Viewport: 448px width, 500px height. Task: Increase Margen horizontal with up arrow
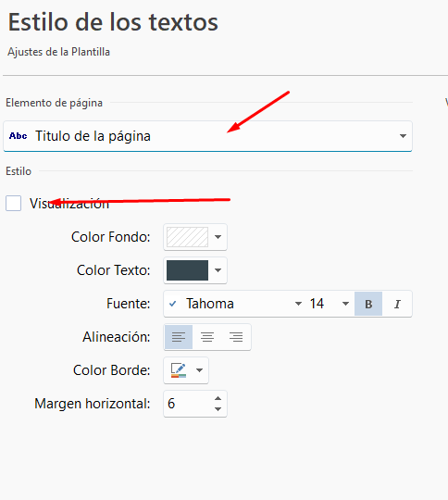point(218,398)
